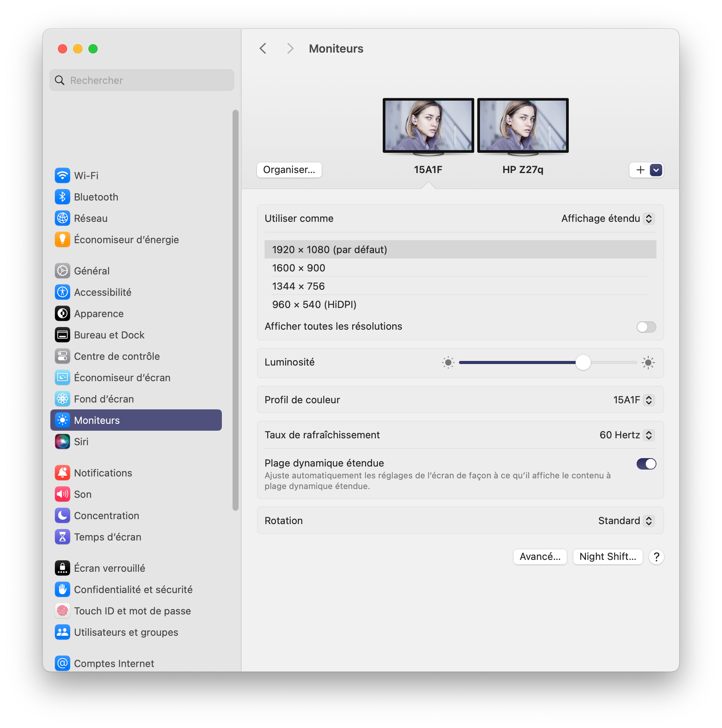Select the Moniteurs sun icon in sidebar
The width and height of the screenshot is (722, 728).
63,420
